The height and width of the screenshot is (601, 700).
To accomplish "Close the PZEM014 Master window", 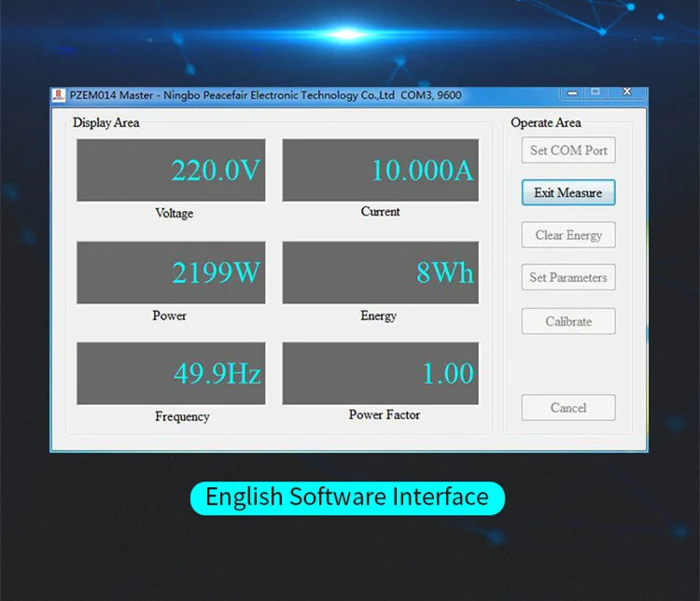I will [627, 91].
